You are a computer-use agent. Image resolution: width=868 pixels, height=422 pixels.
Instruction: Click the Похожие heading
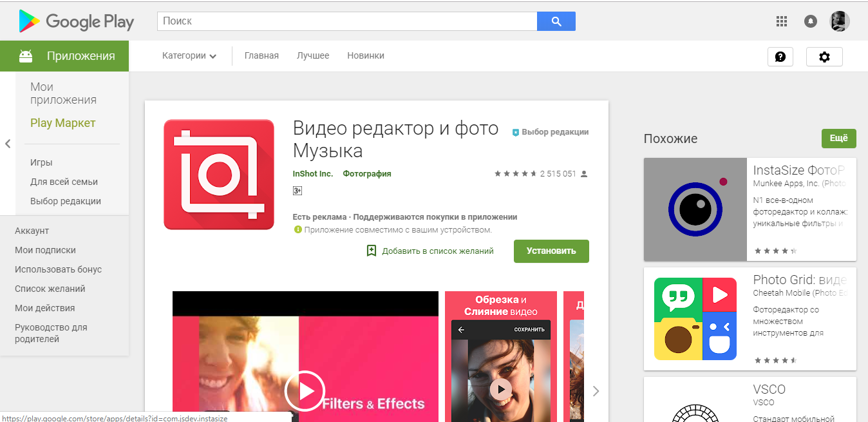click(670, 139)
